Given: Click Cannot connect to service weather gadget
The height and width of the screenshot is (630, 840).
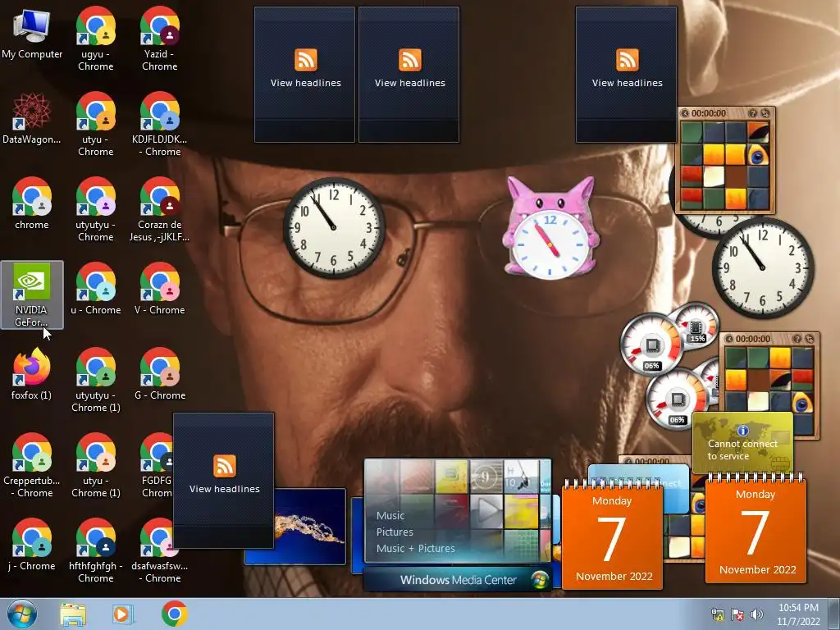Looking at the screenshot, I should tap(742, 444).
